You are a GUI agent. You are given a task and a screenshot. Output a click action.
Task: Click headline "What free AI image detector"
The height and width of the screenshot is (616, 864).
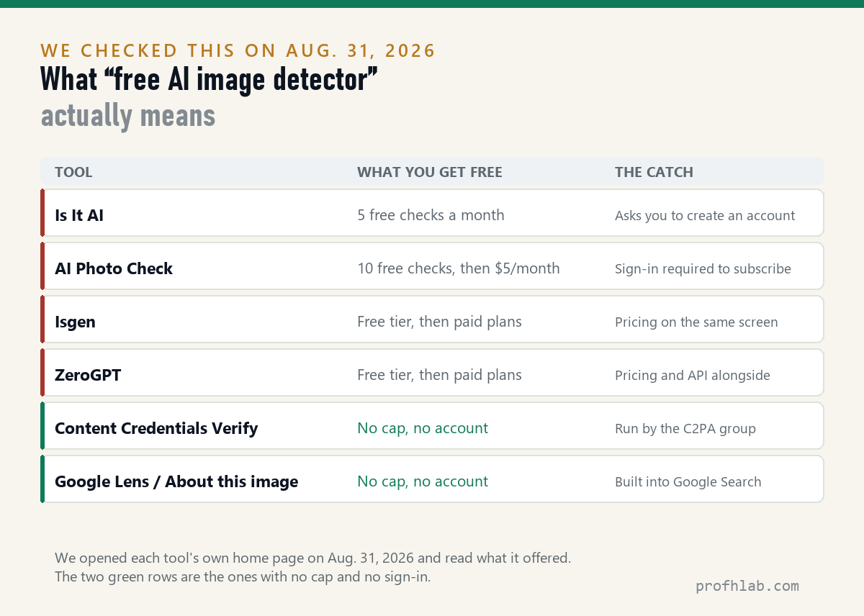pyautogui.click(x=210, y=79)
